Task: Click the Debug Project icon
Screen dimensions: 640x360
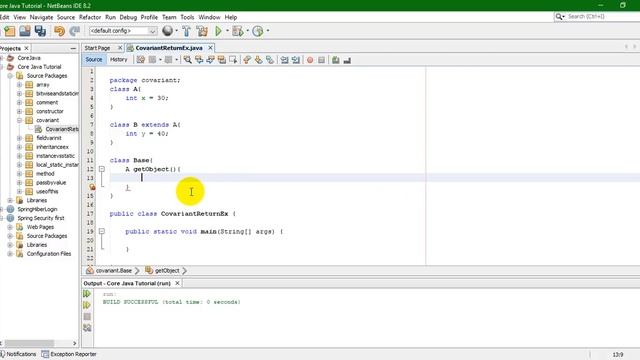Action: pyautogui.click(x=238, y=31)
